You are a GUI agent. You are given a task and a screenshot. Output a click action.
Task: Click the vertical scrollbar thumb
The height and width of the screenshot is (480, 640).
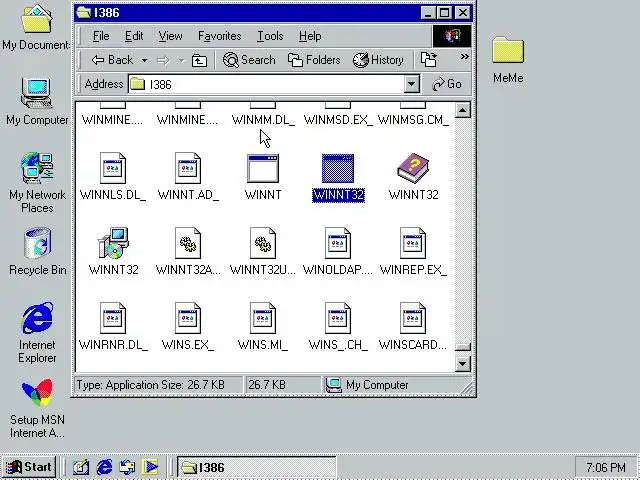coord(462,347)
